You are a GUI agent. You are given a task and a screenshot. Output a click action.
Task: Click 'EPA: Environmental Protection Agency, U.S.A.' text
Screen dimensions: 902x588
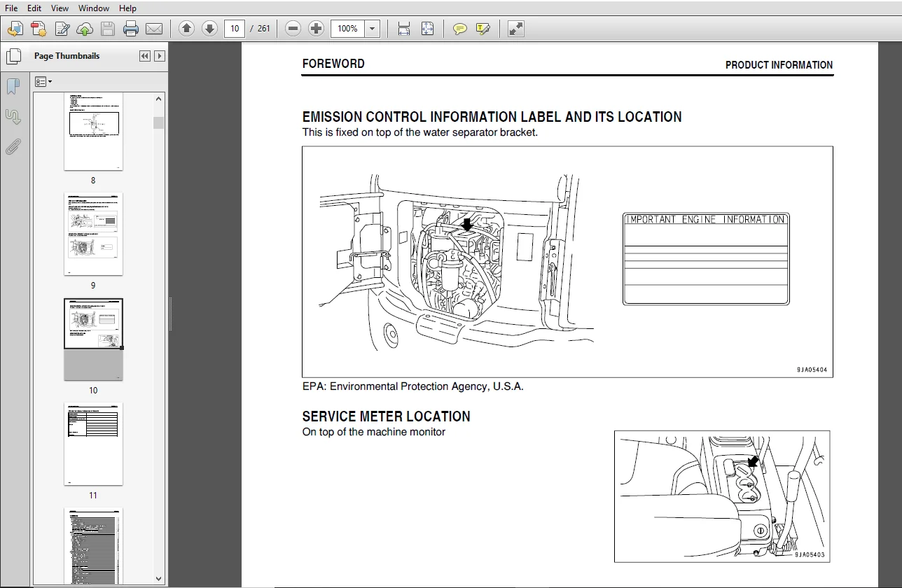point(412,386)
